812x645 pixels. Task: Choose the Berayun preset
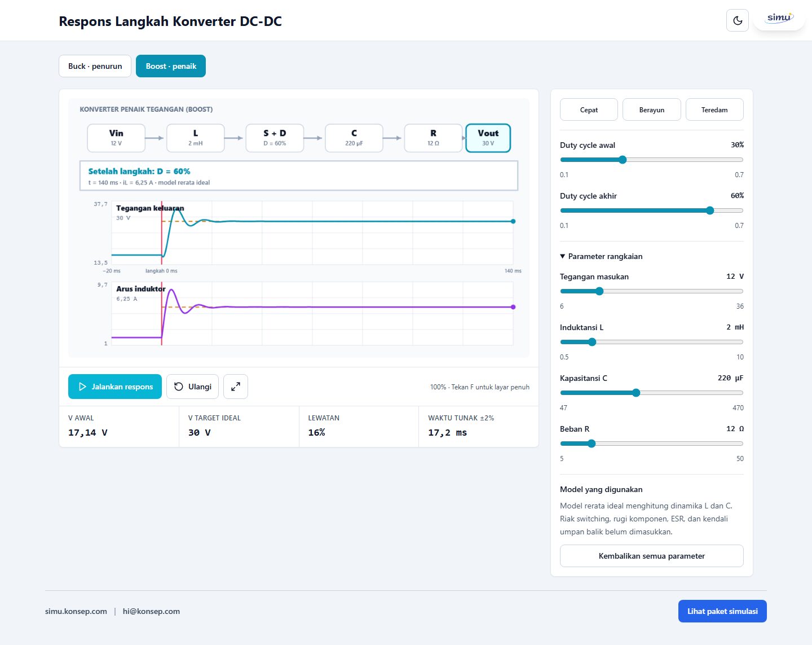pyautogui.click(x=652, y=109)
